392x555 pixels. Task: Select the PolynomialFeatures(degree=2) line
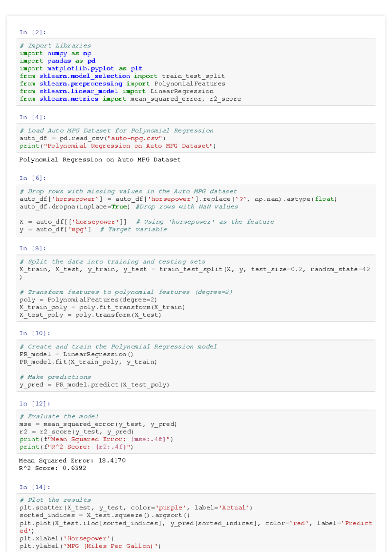88,300
